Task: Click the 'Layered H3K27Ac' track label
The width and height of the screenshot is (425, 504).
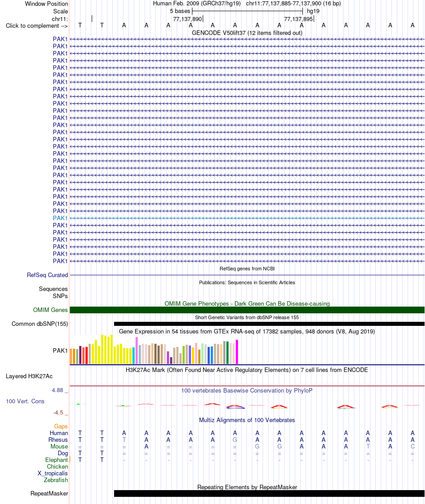Action: click(x=29, y=376)
